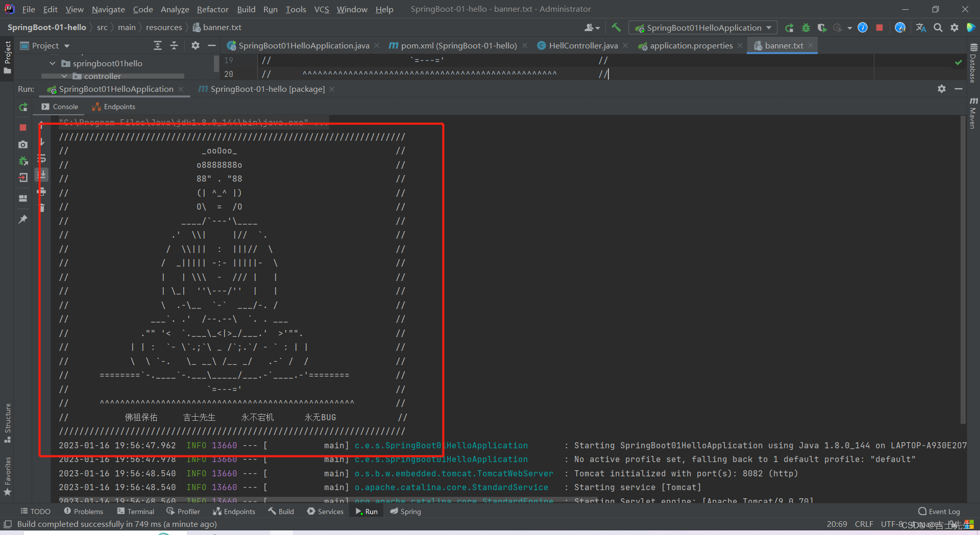Open the TODO tool window
980x535 pixels.
point(35,511)
